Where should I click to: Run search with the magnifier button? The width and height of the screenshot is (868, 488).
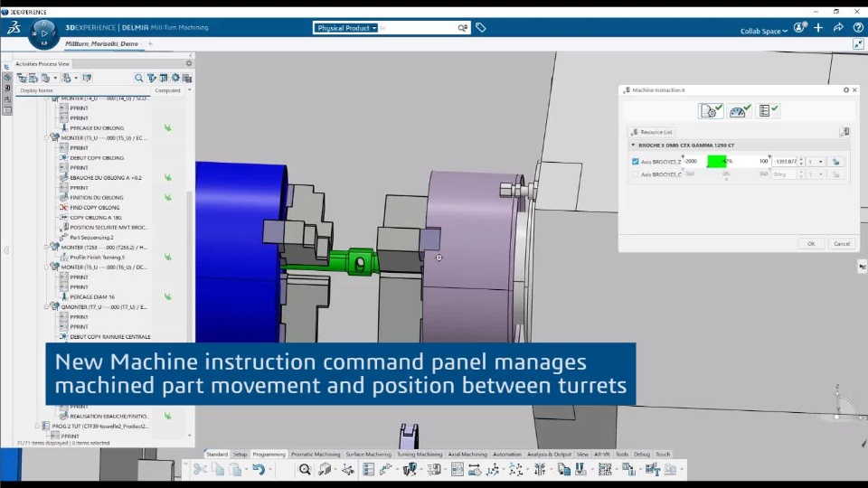click(x=463, y=28)
